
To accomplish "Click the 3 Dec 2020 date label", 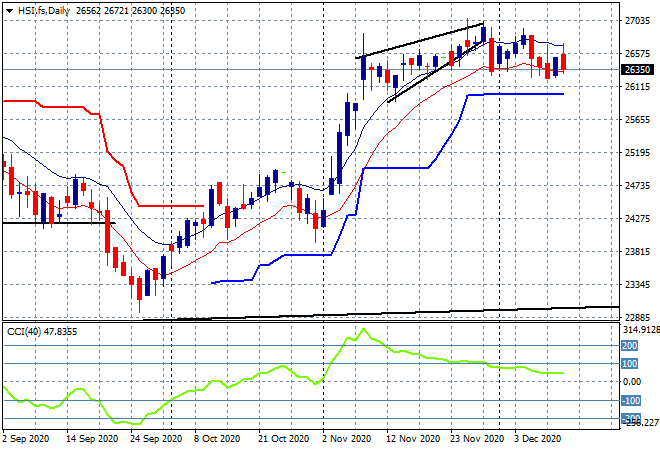I will coord(538,439).
